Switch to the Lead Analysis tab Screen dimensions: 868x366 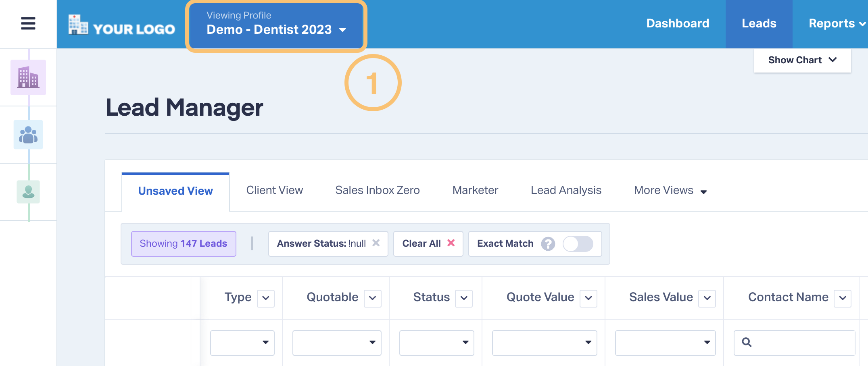[566, 190]
